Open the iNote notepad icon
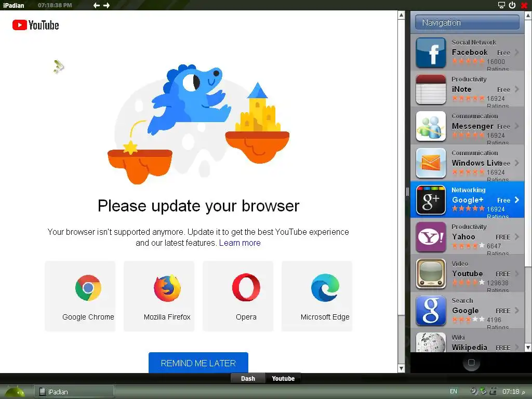Viewport: 532px width, 399px height. (431, 89)
